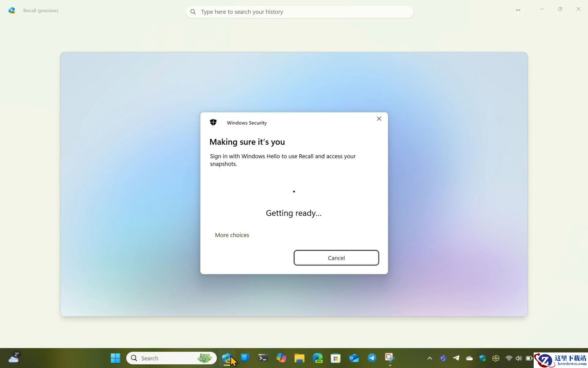Click the yellow hexagon tray icon
Screen dimensions: 588x368
[496, 358]
